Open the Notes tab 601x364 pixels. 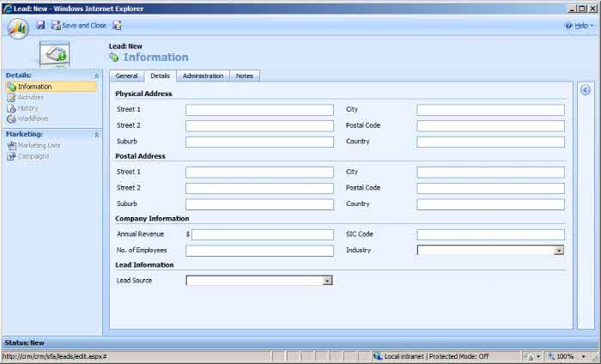pyautogui.click(x=245, y=76)
